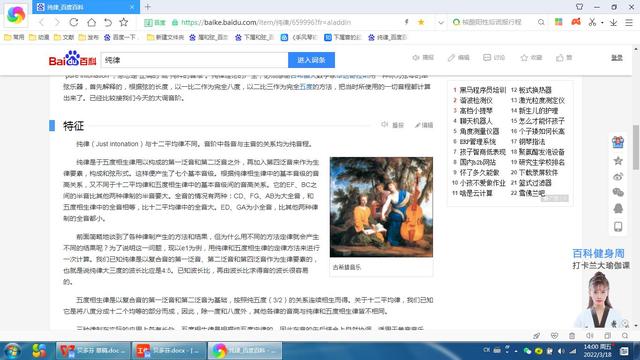Open the 发布 bookmarks folder
The image size is (640, 360).
click(x=89, y=37)
